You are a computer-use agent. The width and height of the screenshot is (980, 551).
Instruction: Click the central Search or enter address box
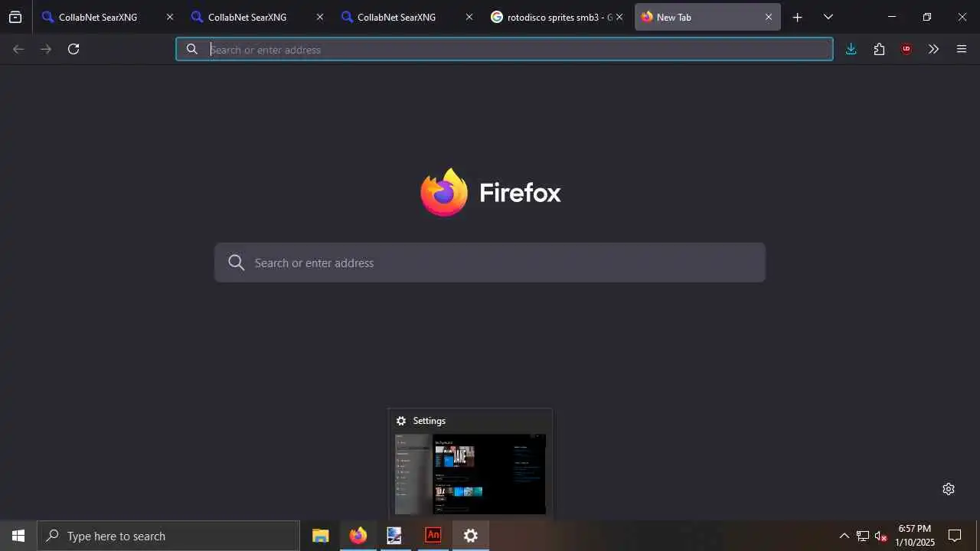490,262
